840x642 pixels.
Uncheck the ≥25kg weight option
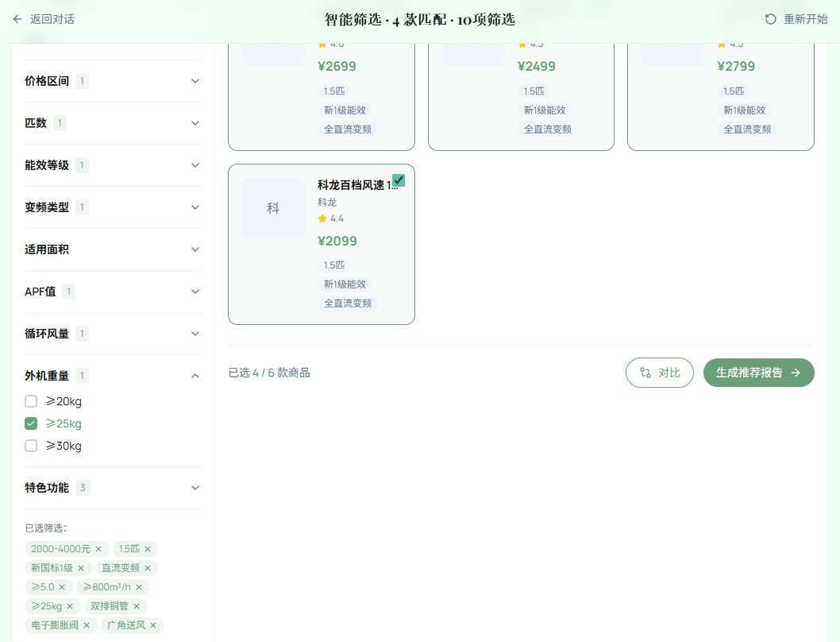(31, 423)
